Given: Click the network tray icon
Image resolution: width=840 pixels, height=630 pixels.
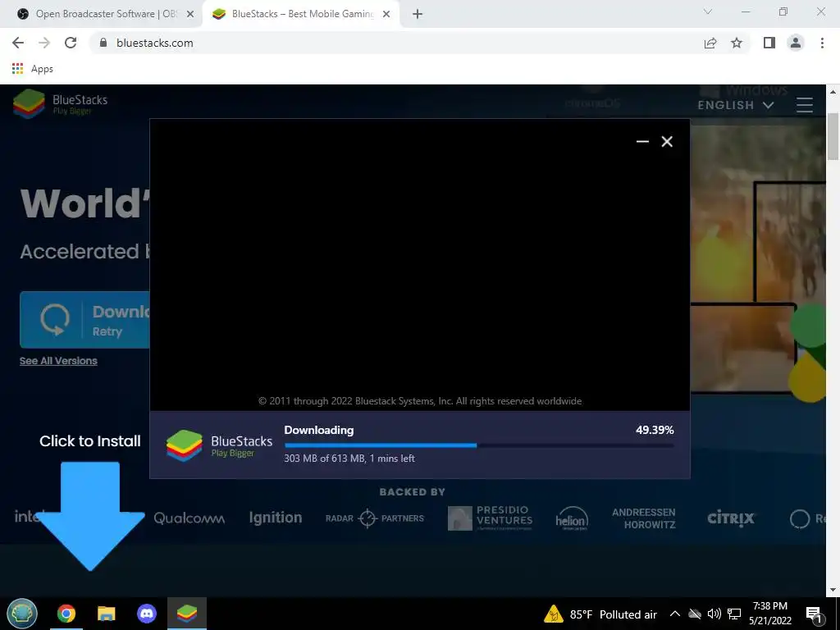Looking at the screenshot, I should [734, 614].
